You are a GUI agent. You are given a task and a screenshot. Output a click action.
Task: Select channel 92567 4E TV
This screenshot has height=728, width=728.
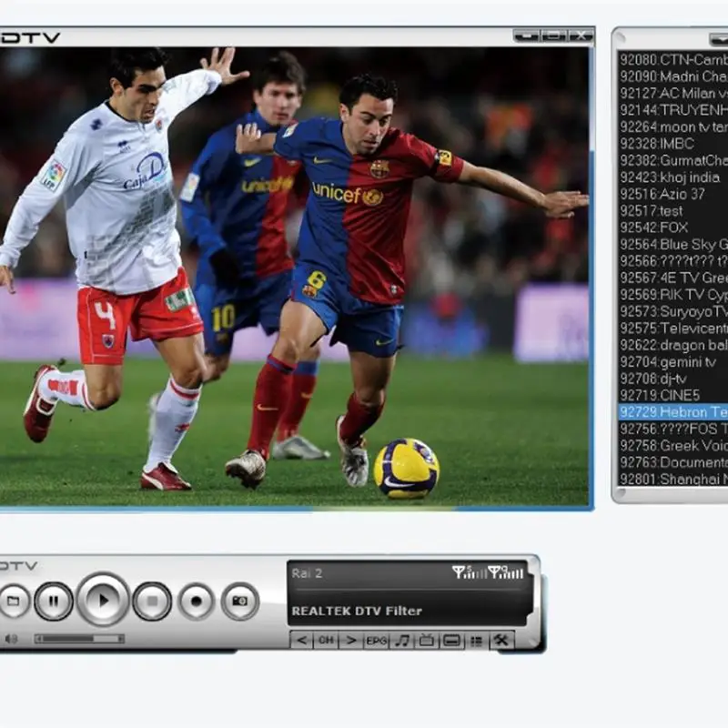673,278
